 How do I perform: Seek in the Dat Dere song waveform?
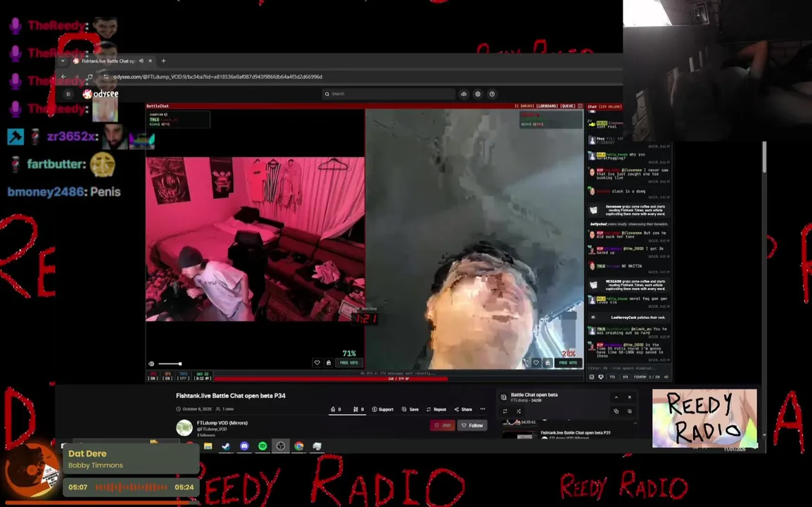132,487
